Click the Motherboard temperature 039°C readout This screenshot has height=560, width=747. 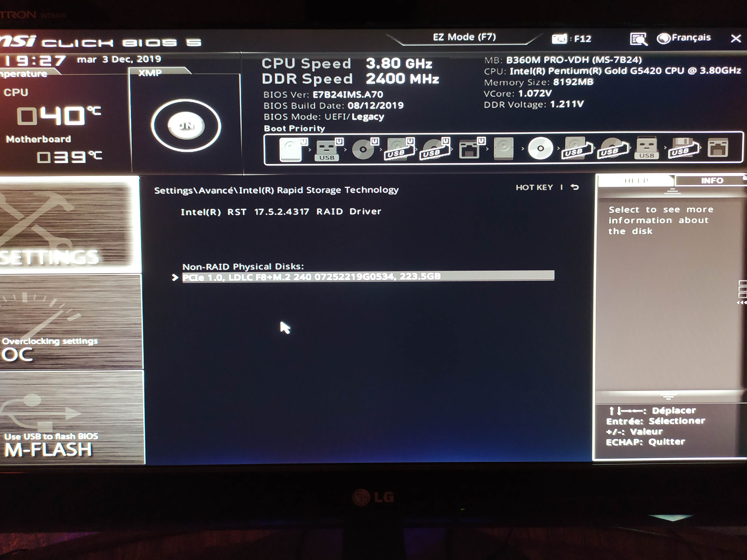[x=70, y=157]
